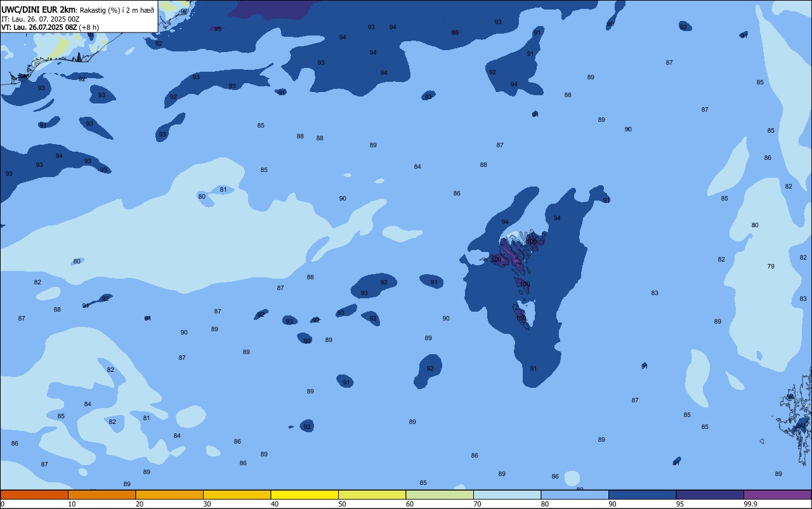Click the 10–20 orange legend swatch
Viewport: 812px width, 509px height.
[x=101, y=494]
